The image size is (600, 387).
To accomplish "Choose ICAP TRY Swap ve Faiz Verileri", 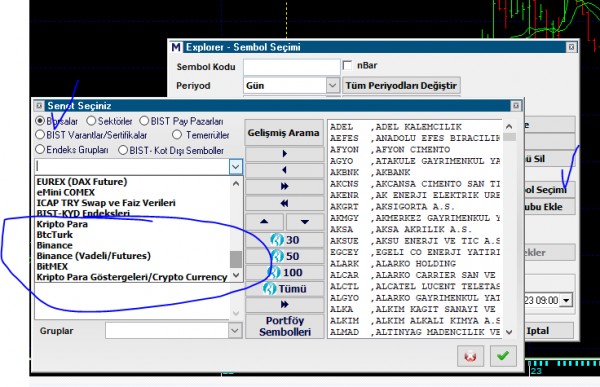I will click(x=106, y=202).
